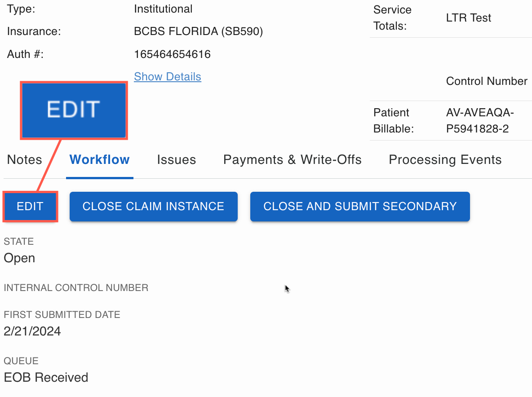Click the Open state value
532x397 pixels.
pos(19,258)
